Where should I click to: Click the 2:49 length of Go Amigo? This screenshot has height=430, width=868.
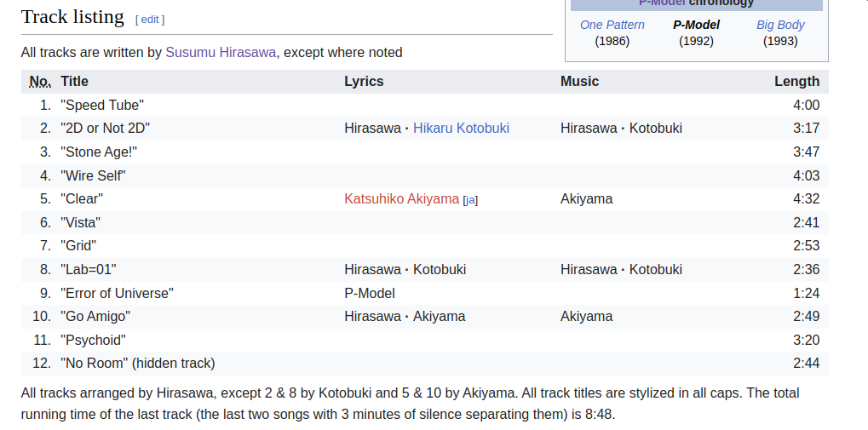(x=806, y=317)
